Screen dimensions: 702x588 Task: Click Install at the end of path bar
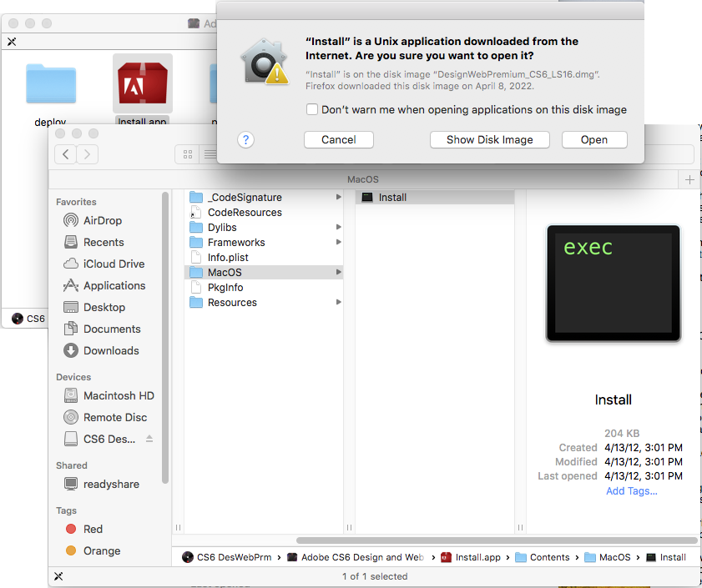point(666,557)
